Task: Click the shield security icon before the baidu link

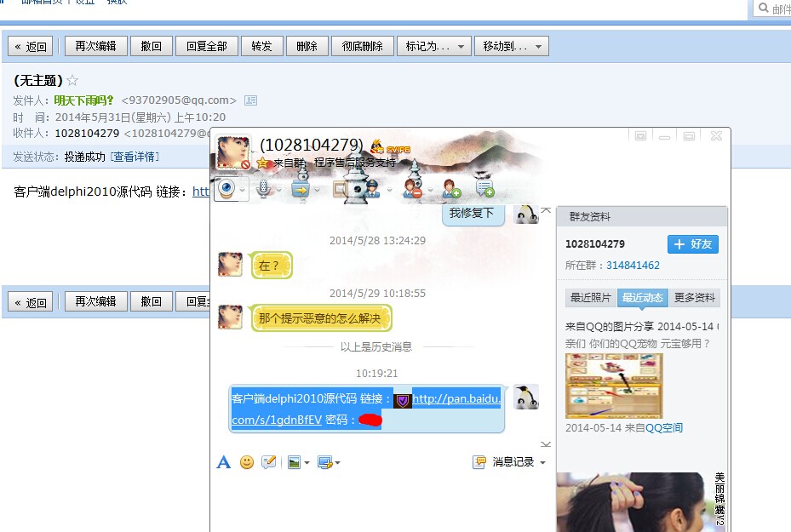Action: click(403, 400)
